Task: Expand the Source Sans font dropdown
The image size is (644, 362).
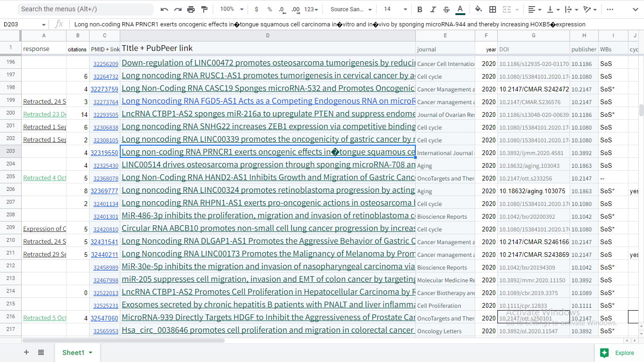Action: pos(351,9)
